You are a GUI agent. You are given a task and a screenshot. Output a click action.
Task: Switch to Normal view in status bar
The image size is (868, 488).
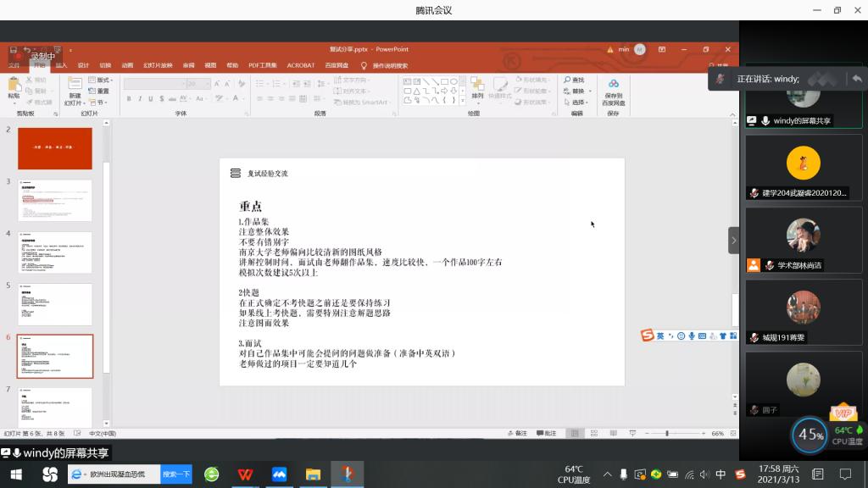pos(574,433)
